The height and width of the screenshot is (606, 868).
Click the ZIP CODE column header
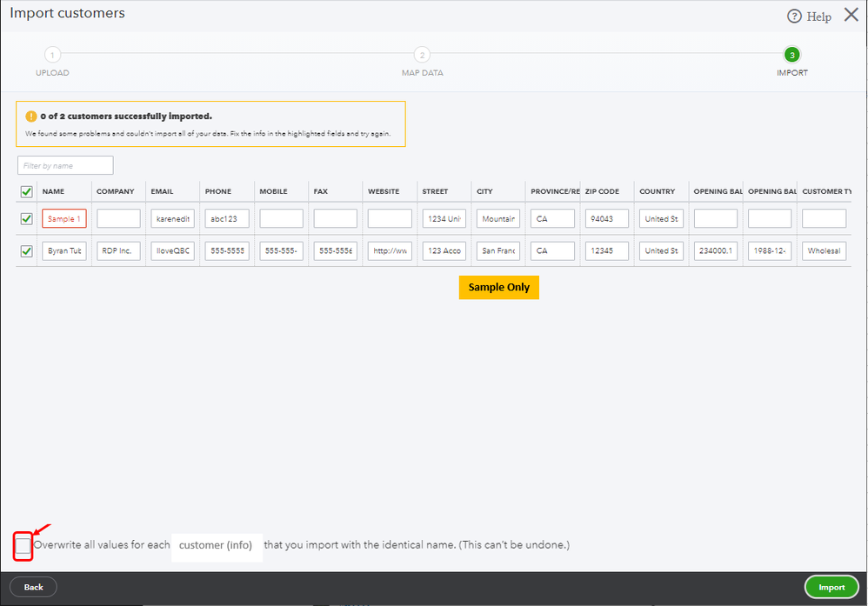[x=602, y=191]
